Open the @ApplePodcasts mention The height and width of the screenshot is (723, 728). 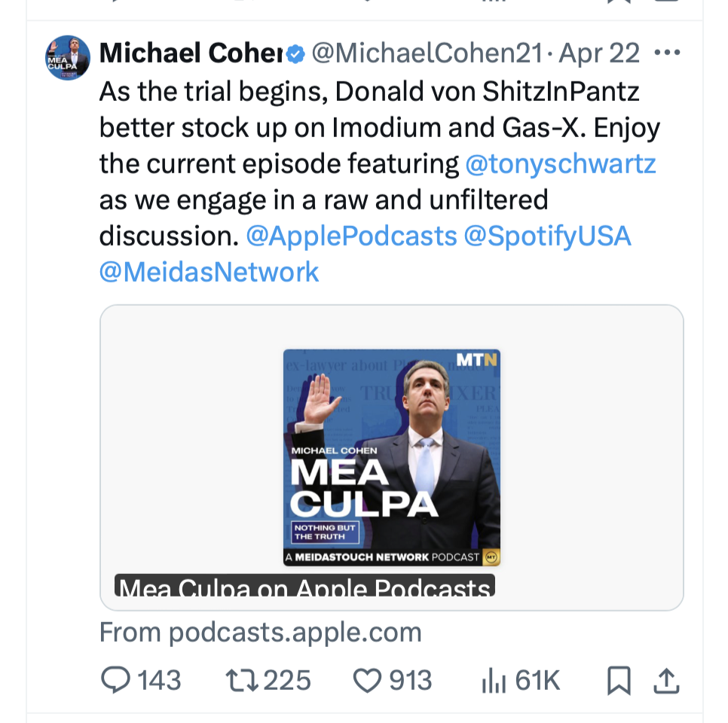tap(351, 236)
